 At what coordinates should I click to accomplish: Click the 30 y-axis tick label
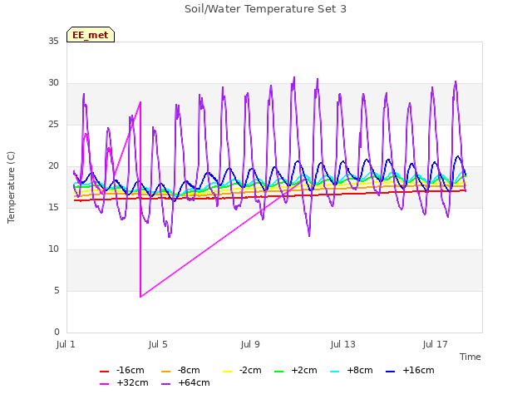(x=53, y=83)
